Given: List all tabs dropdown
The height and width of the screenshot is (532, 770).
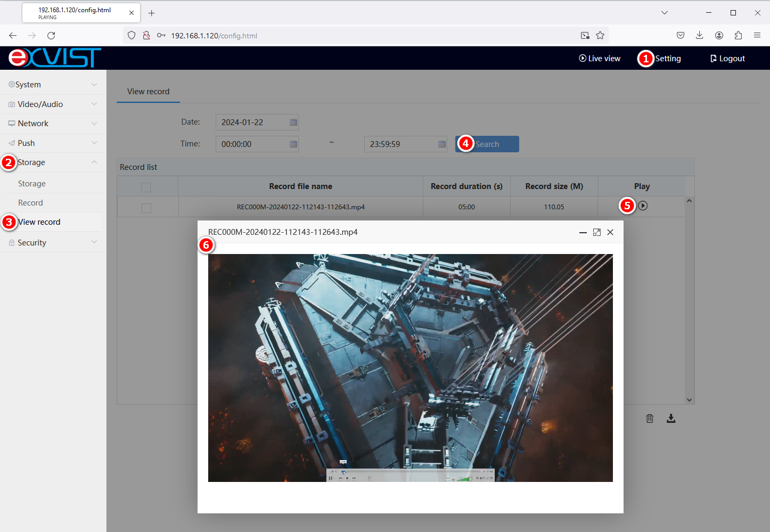Looking at the screenshot, I should [x=665, y=13].
